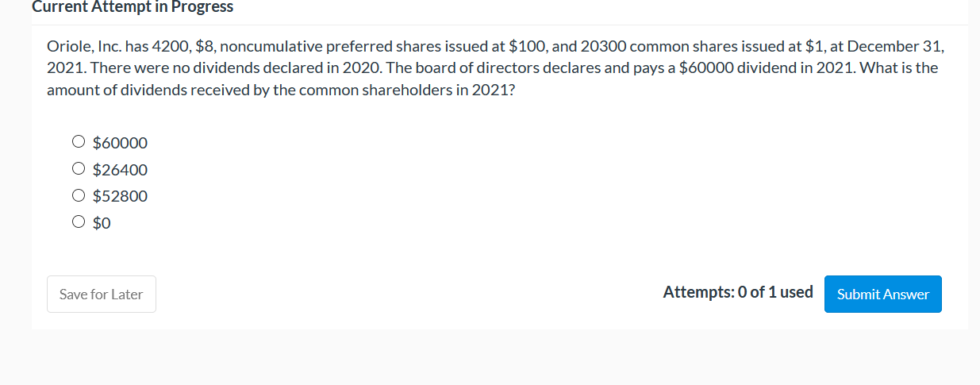Mark the $0 radio button
Screen dimensions: 980x385
pos(78,222)
